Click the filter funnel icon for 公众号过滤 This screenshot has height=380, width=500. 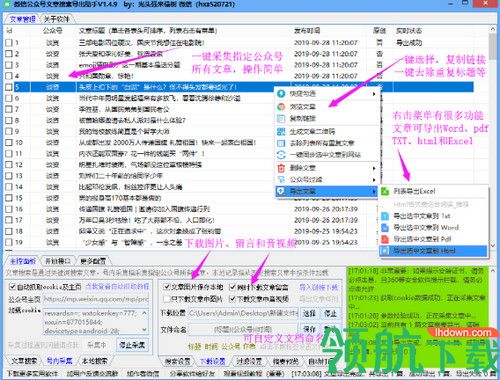click(281, 179)
